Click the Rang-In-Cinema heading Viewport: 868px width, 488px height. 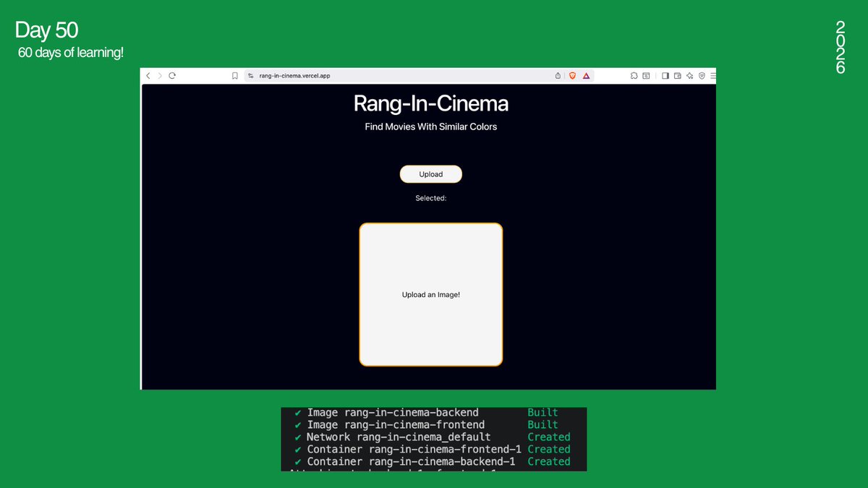(431, 103)
